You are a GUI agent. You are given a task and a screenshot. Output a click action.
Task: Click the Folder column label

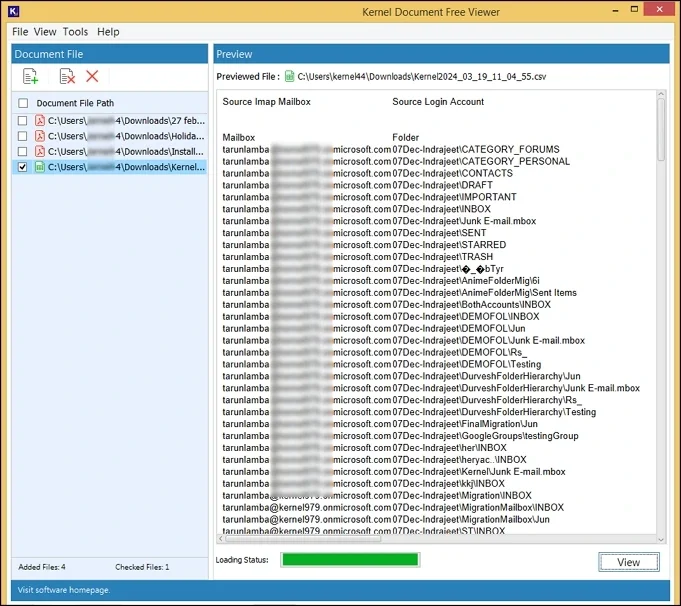tap(405, 137)
